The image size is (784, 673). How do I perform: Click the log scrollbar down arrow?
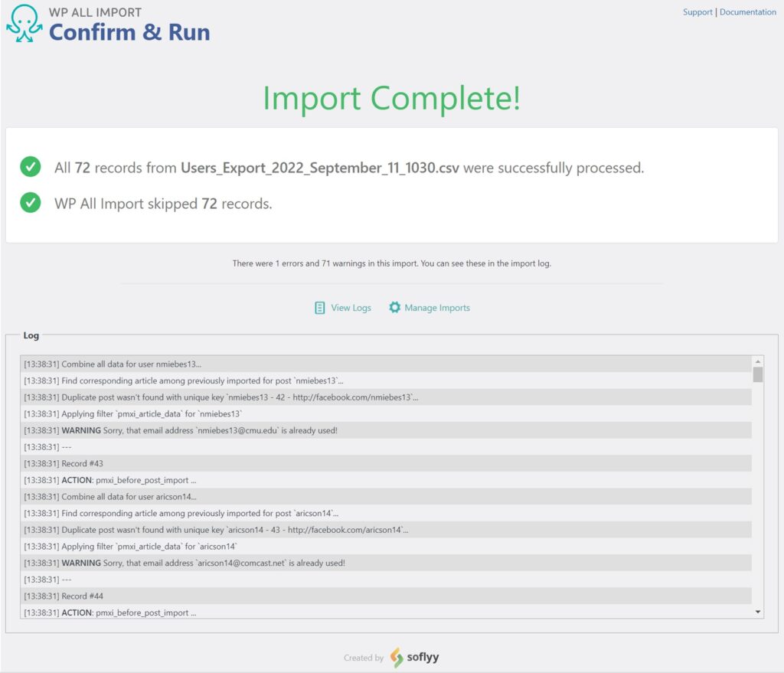758,612
